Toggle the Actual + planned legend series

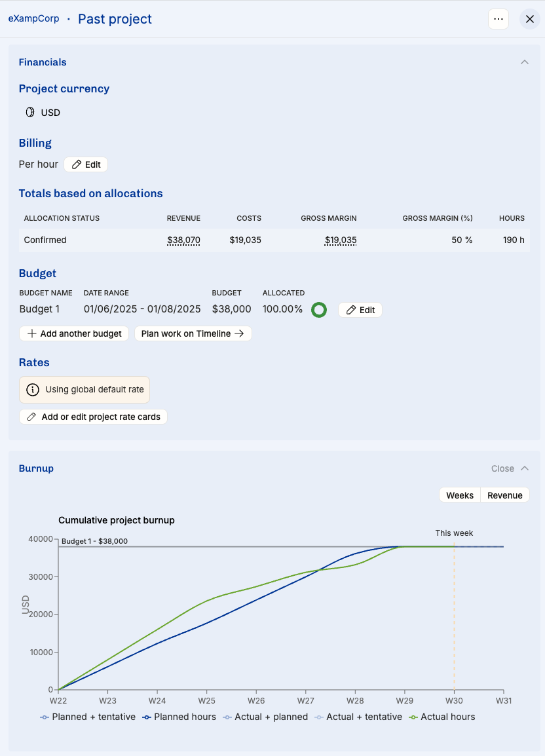(x=265, y=717)
